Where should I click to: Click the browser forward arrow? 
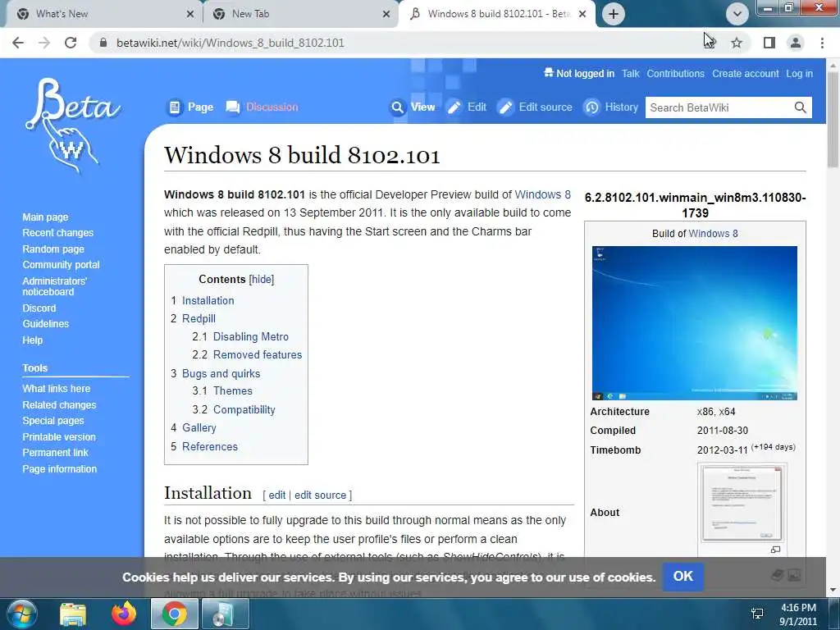44,43
